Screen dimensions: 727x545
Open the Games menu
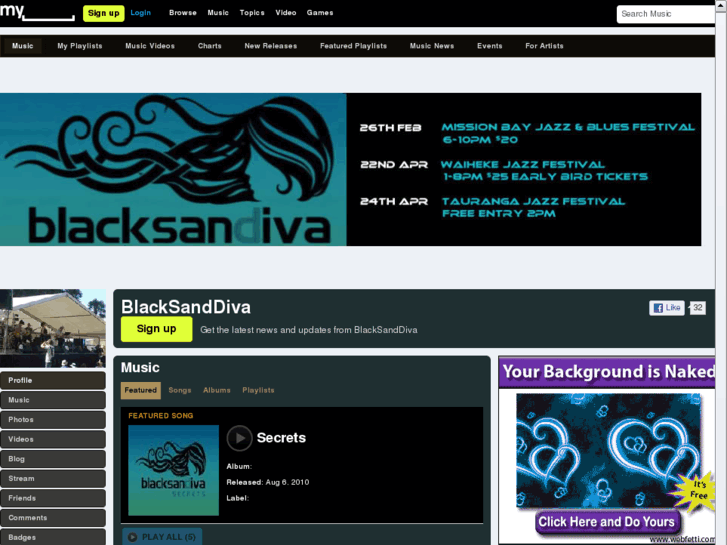(x=320, y=13)
